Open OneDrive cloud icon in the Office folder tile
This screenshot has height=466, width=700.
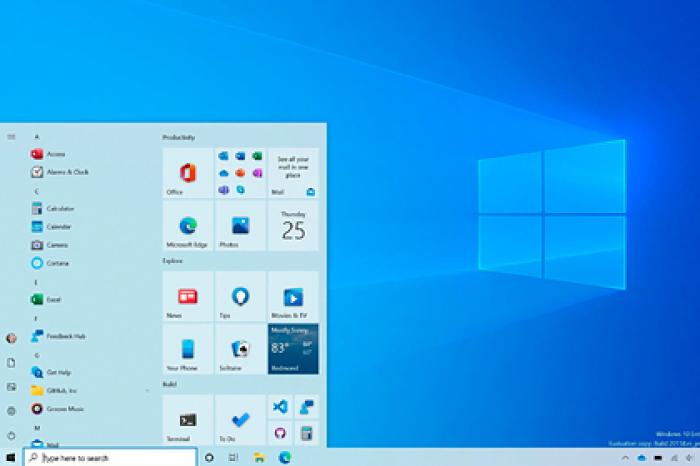[x=224, y=173]
